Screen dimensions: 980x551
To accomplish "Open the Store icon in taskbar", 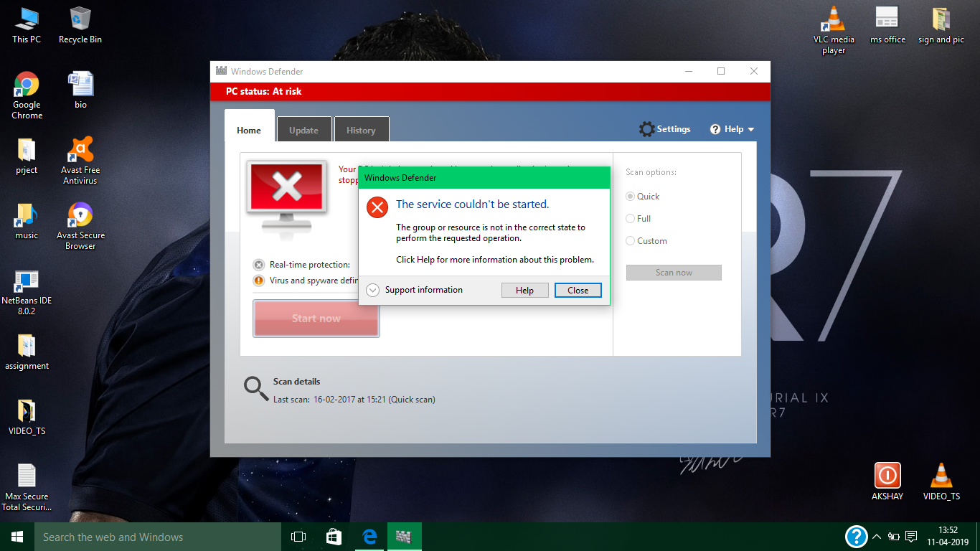I will coord(334,537).
